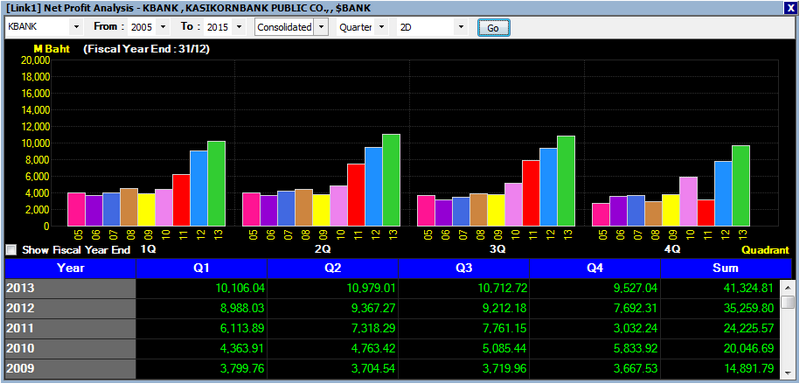Image resolution: width=800 pixels, height=384 pixels.
Task: Click the Q4 column header
Action: (x=595, y=268)
